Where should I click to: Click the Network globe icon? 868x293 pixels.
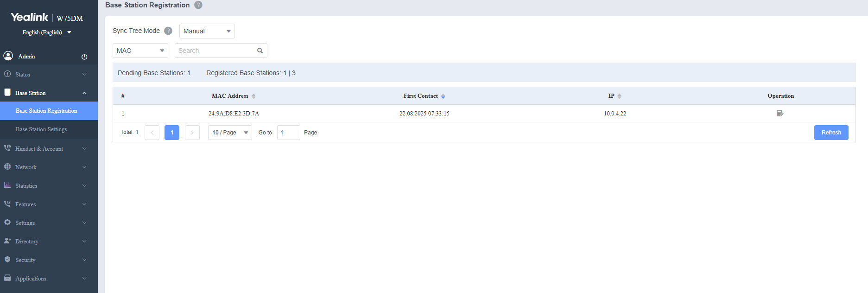7,166
